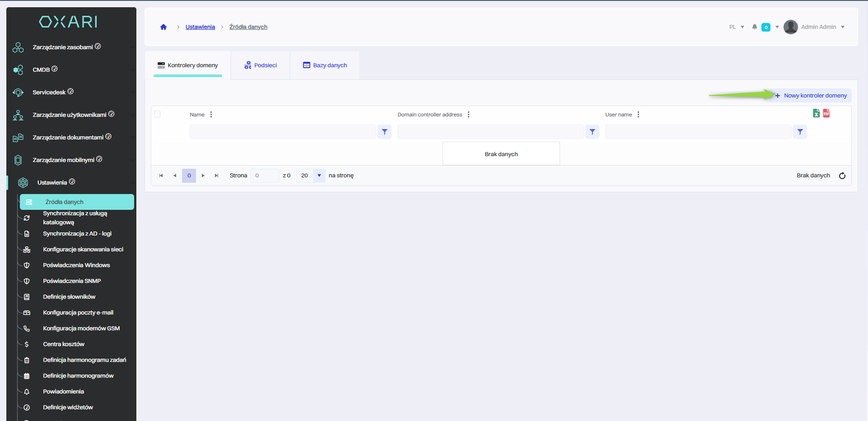
Task: Follow the Ustawienia breadcrumb link
Action: pyautogui.click(x=200, y=27)
